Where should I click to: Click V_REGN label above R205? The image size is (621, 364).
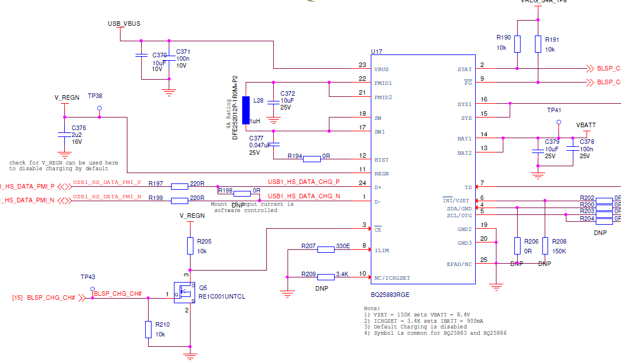(192, 216)
